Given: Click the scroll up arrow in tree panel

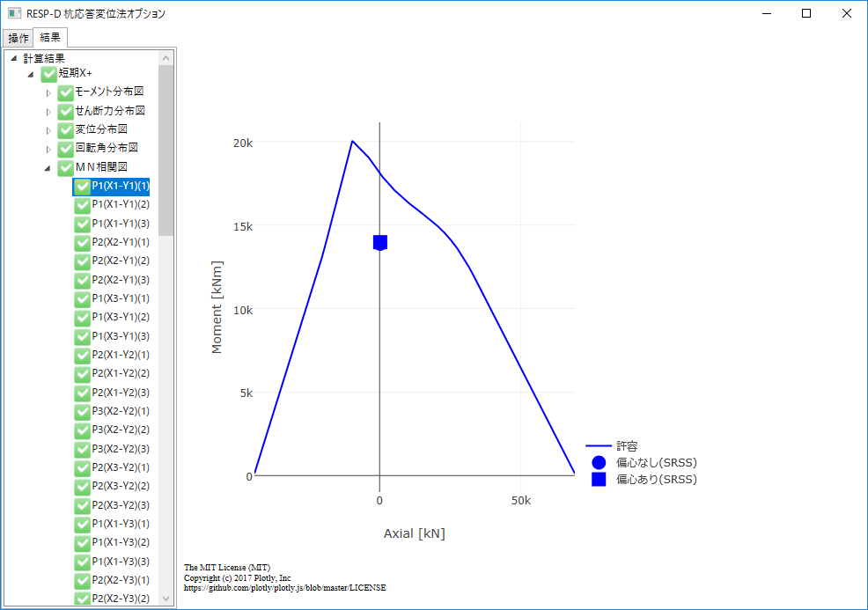Looking at the screenshot, I should (166, 58).
